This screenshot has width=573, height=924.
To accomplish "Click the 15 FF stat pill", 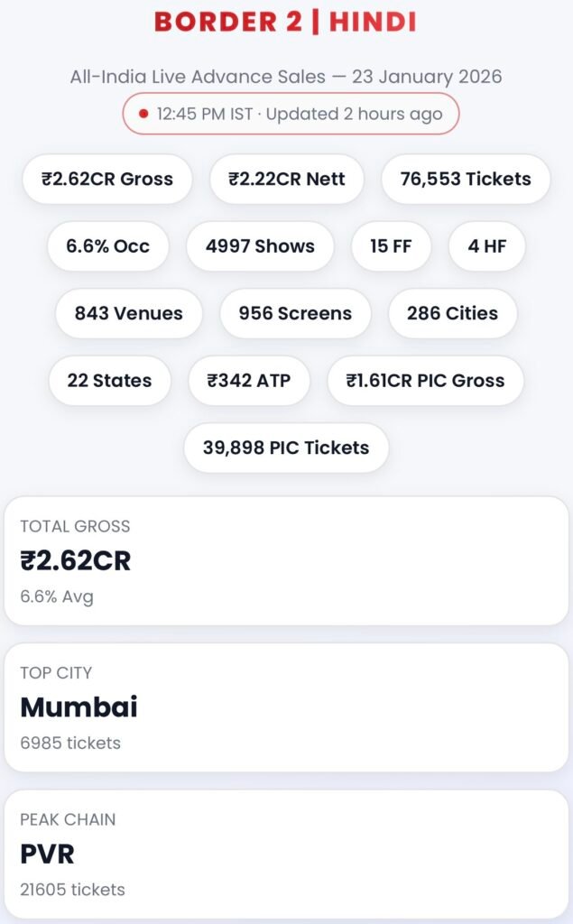I will coord(390,246).
